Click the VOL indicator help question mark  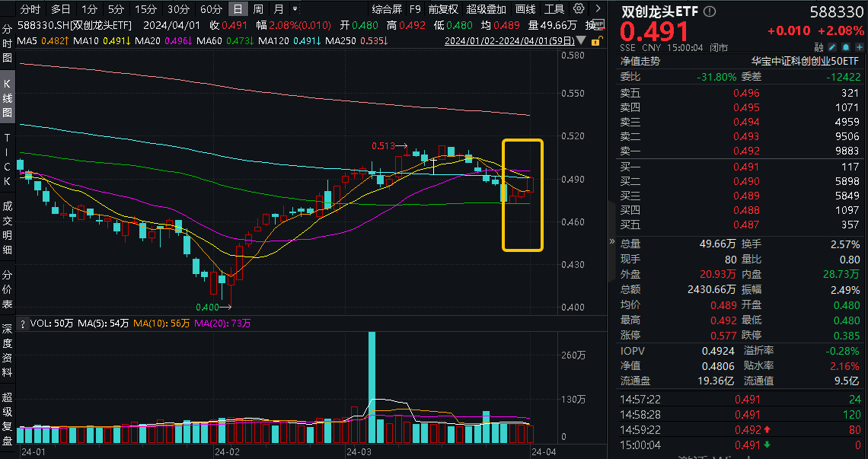point(22,324)
